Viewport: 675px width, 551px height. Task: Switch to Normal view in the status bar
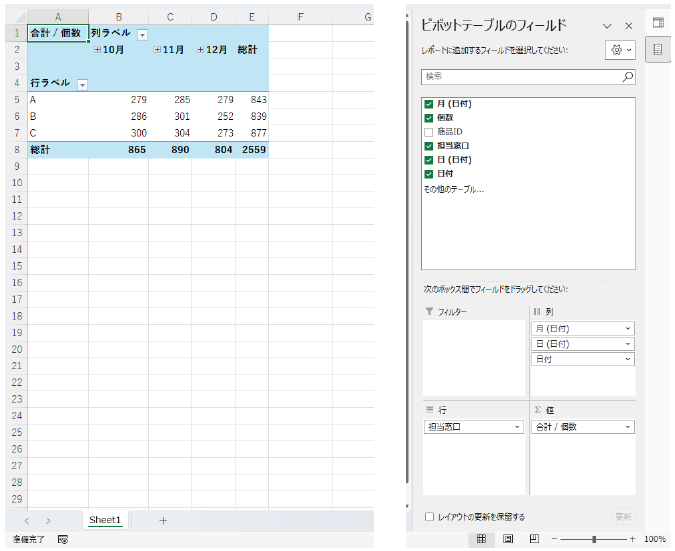(x=481, y=539)
